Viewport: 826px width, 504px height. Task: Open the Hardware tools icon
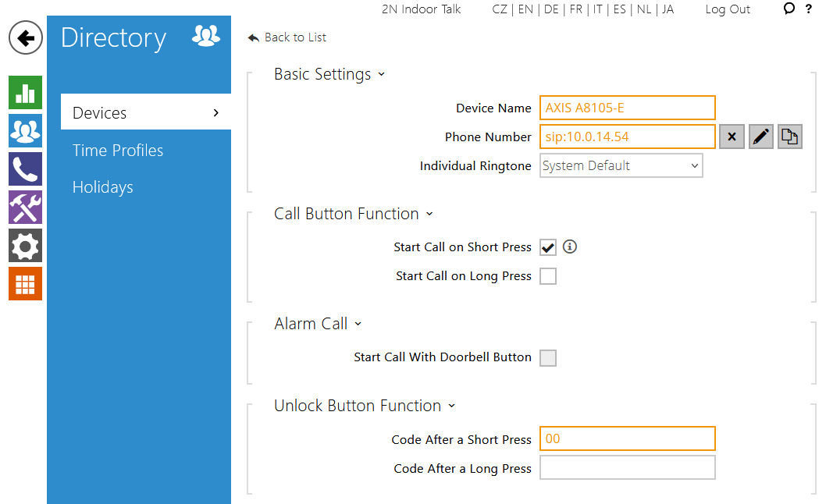tap(25, 207)
